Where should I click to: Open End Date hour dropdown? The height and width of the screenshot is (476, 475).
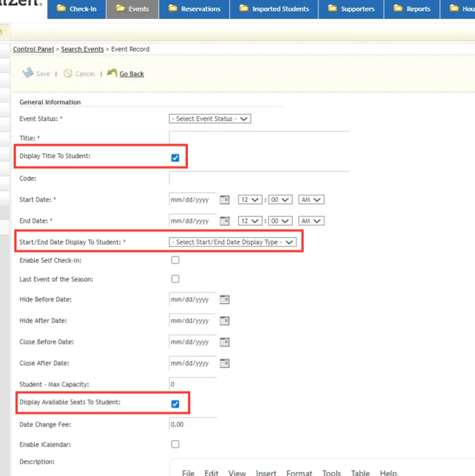[x=250, y=221]
